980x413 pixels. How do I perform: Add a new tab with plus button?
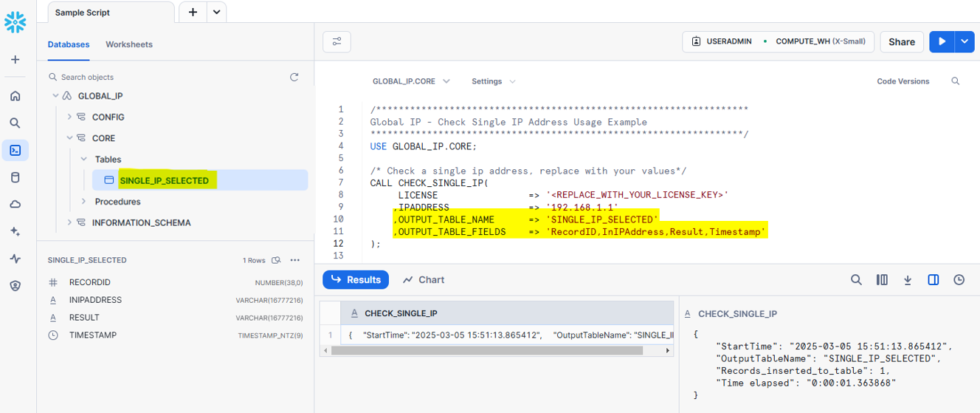(x=193, y=12)
